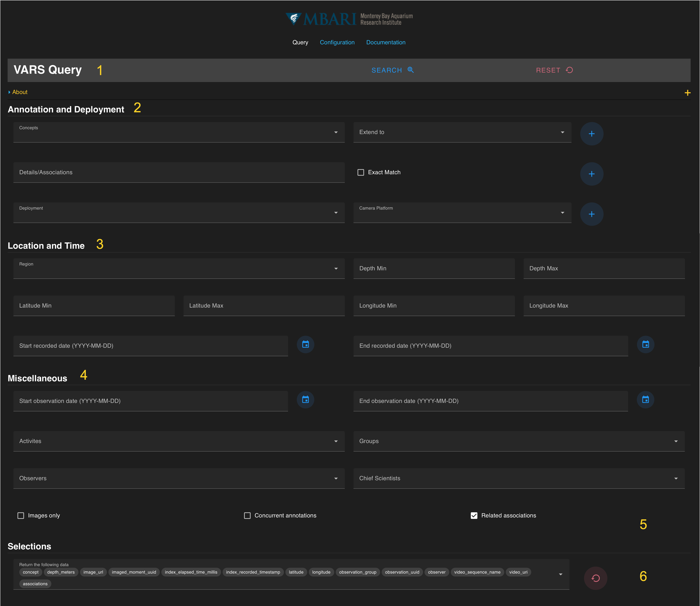Screen dimensions: 700x606
Task: Open the Documentation tab
Action: (386, 42)
